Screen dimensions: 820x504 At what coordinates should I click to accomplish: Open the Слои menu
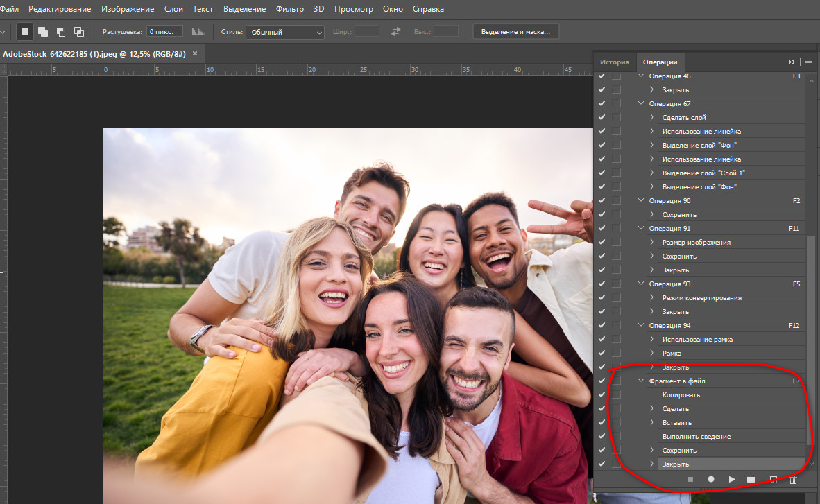[x=173, y=9]
